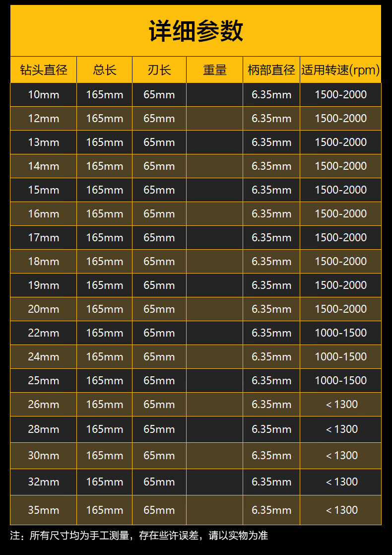
Task: Select the <1300 speed in the 30mm row
Action: 341,456
